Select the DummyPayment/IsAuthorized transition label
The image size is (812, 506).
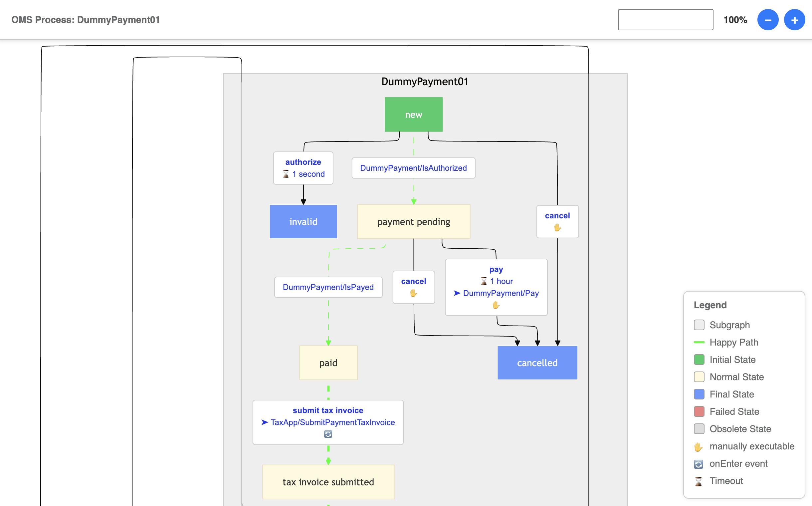[x=414, y=168]
